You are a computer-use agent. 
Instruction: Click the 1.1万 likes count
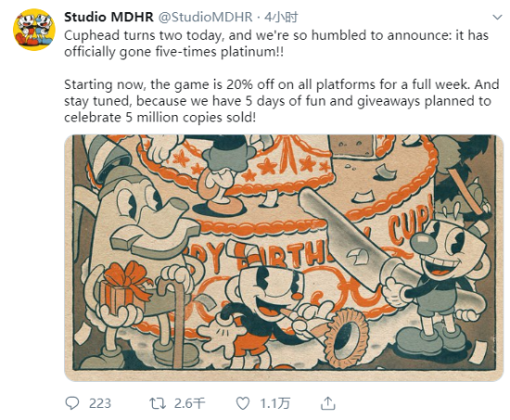(274, 403)
